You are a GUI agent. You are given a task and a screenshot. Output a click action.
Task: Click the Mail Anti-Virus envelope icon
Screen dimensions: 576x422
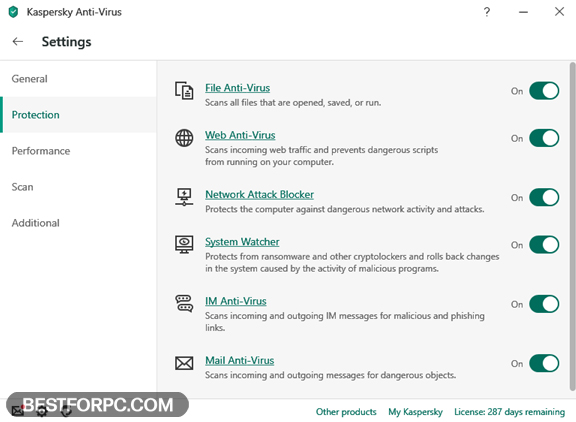pyautogui.click(x=184, y=363)
